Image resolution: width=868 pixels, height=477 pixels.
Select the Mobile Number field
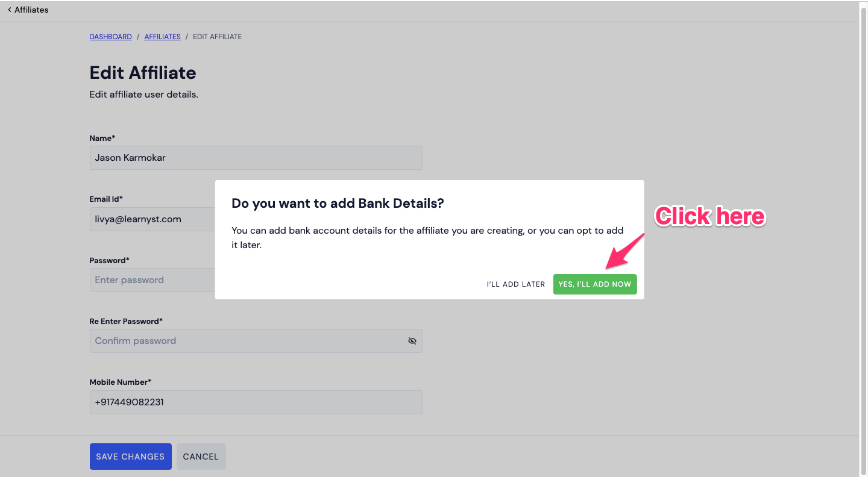[x=256, y=402]
